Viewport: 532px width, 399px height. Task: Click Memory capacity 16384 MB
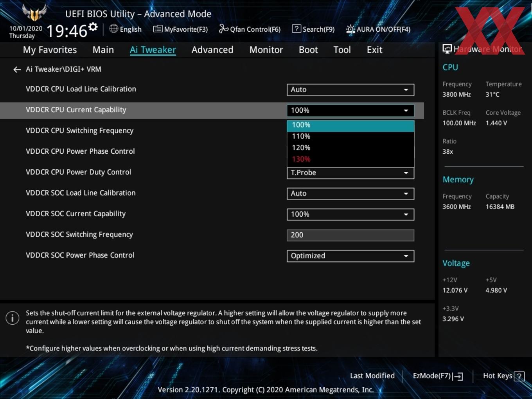click(x=500, y=207)
